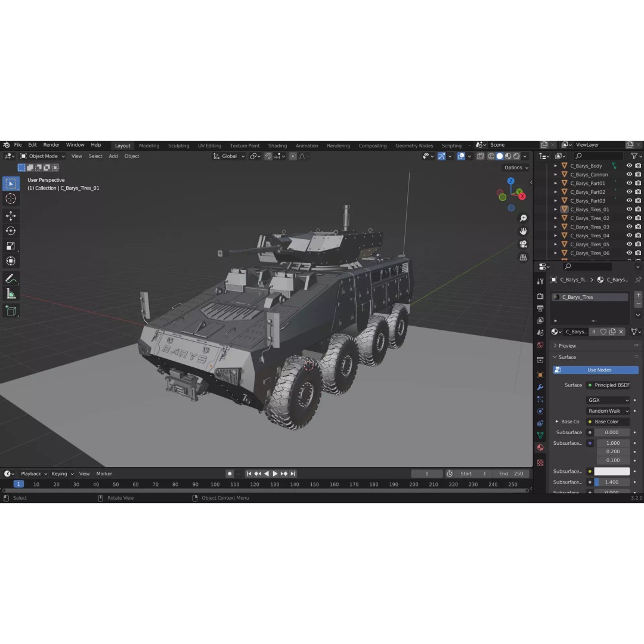Viewport: 644px width, 644px height.
Task: Open viewport Options dropdown
Action: coord(516,168)
